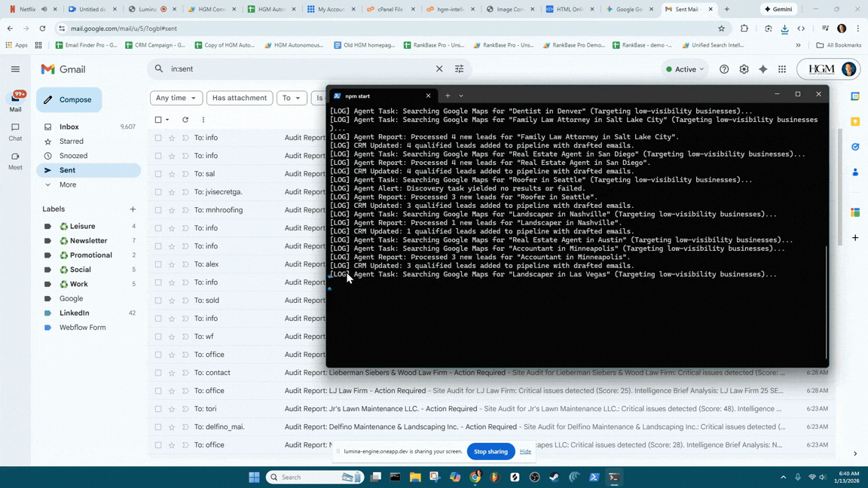Click the Stop sharing button

click(x=491, y=451)
